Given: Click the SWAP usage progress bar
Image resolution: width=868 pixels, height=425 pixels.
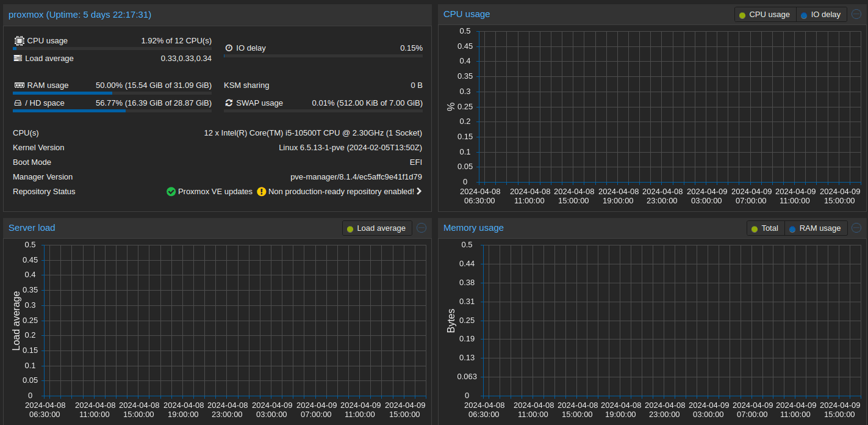Looking at the screenshot, I should point(323,111).
